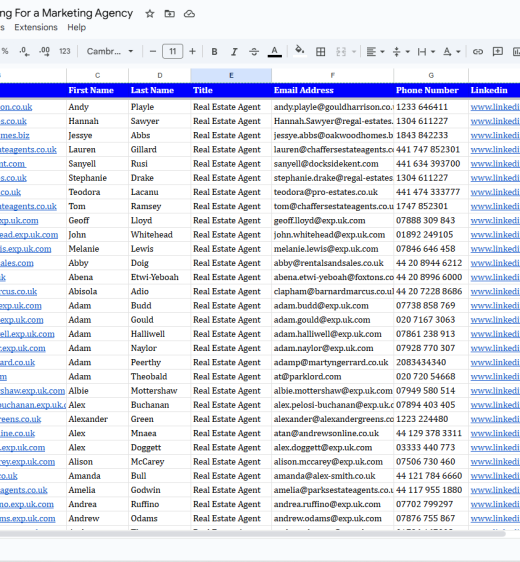
Task: Toggle strikethrough formatting
Action: pos(254,52)
